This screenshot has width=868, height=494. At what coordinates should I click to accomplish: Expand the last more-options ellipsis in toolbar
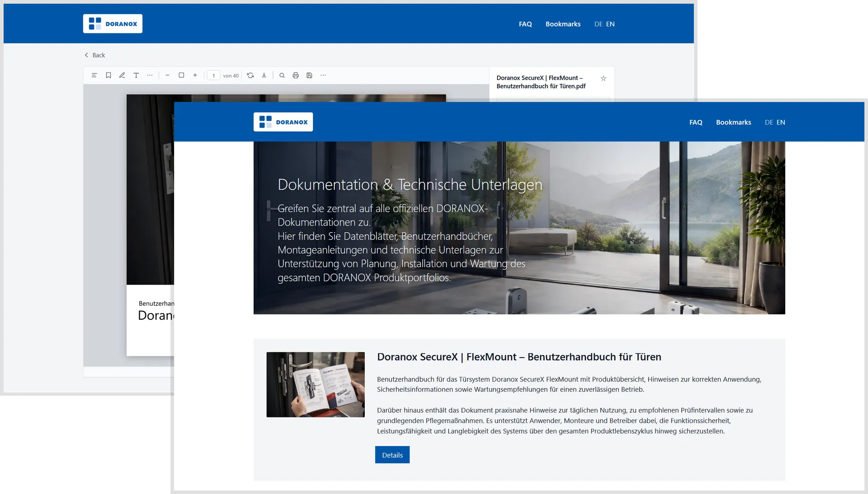[323, 76]
